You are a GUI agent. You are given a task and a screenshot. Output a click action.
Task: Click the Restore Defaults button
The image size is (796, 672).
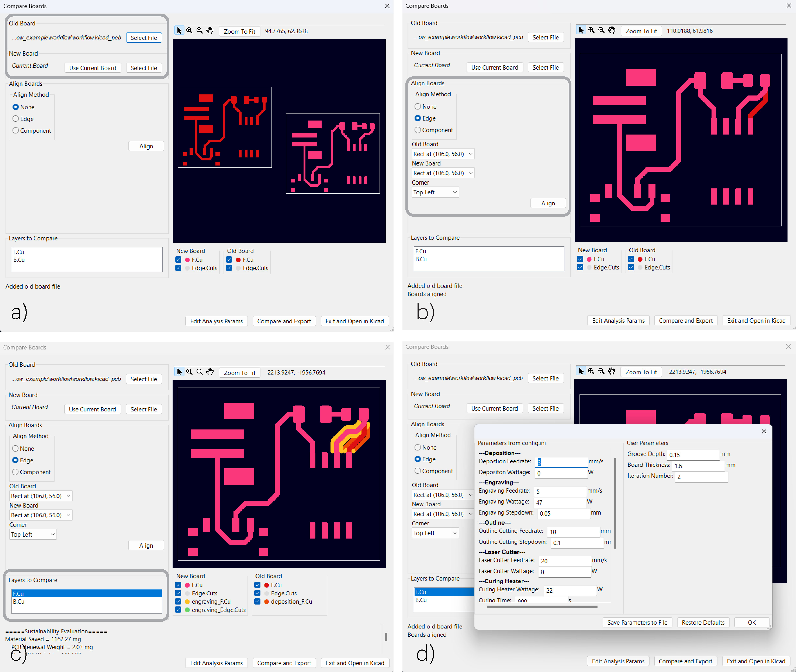pos(703,623)
